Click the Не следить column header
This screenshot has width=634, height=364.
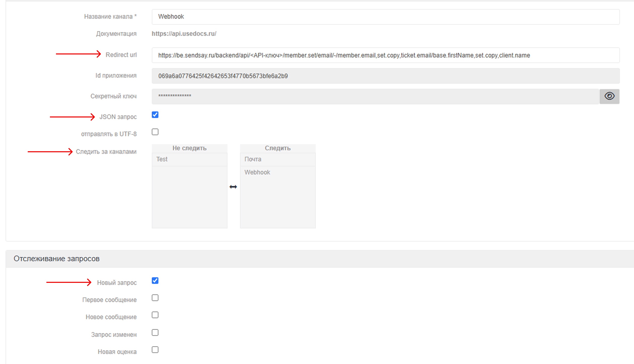[x=190, y=148]
